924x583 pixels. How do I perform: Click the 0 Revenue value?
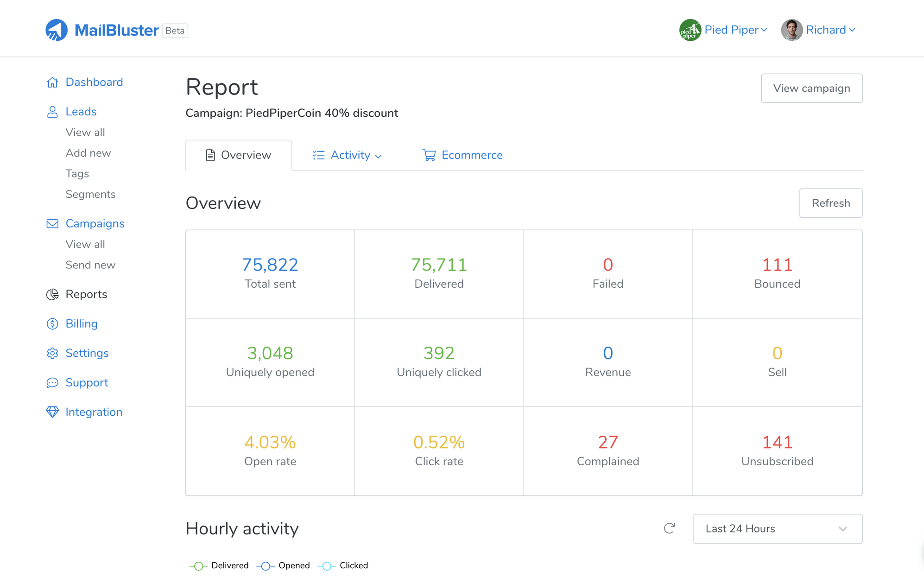[x=608, y=353]
